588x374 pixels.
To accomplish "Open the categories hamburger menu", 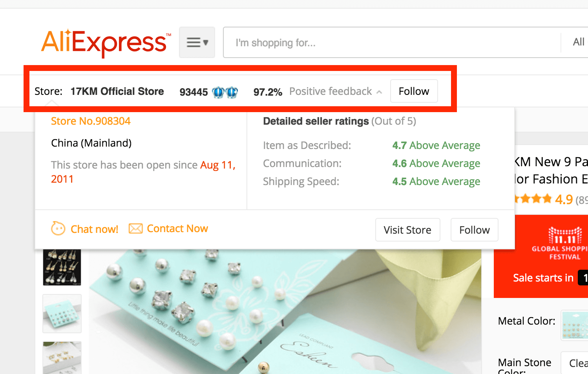I will point(197,42).
